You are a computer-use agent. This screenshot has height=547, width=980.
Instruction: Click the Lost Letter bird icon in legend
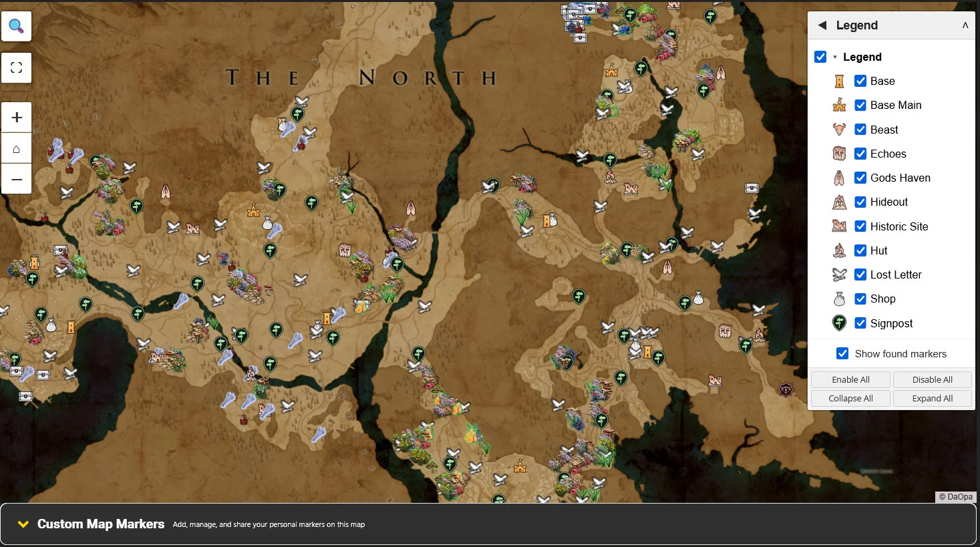840,275
